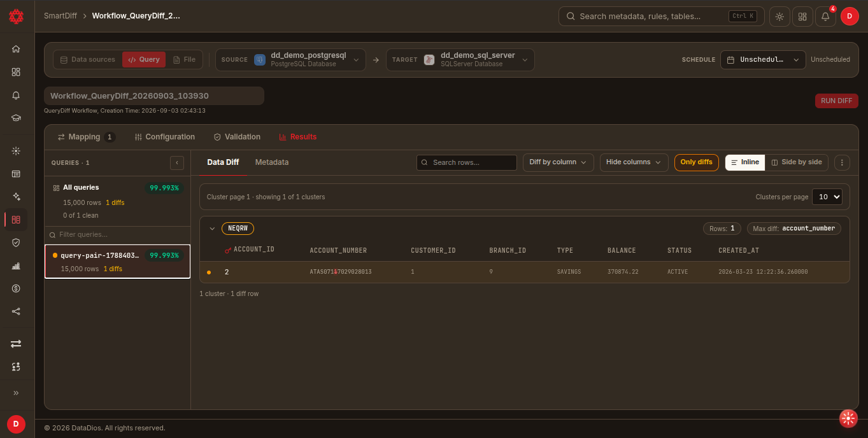Viewport: 868px width, 438px height.
Task: Open the Mapping tab
Action: tap(86, 137)
